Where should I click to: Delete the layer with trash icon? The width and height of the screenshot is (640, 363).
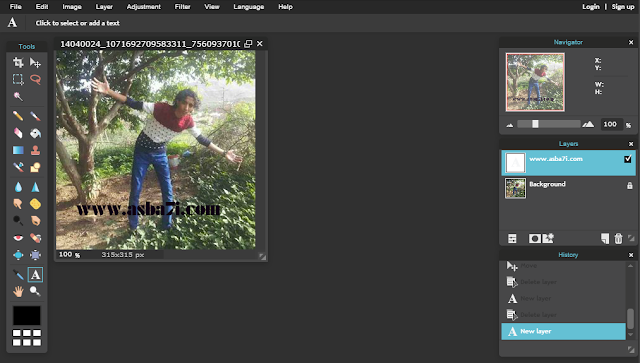[618, 238]
